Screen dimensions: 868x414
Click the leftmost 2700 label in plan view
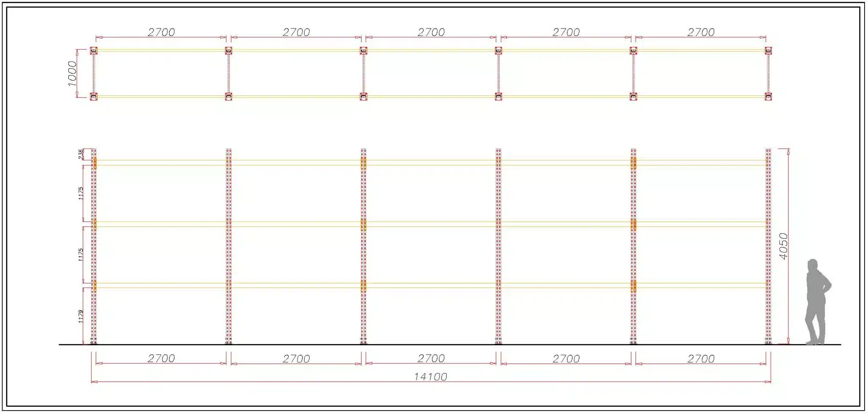coord(161,32)
